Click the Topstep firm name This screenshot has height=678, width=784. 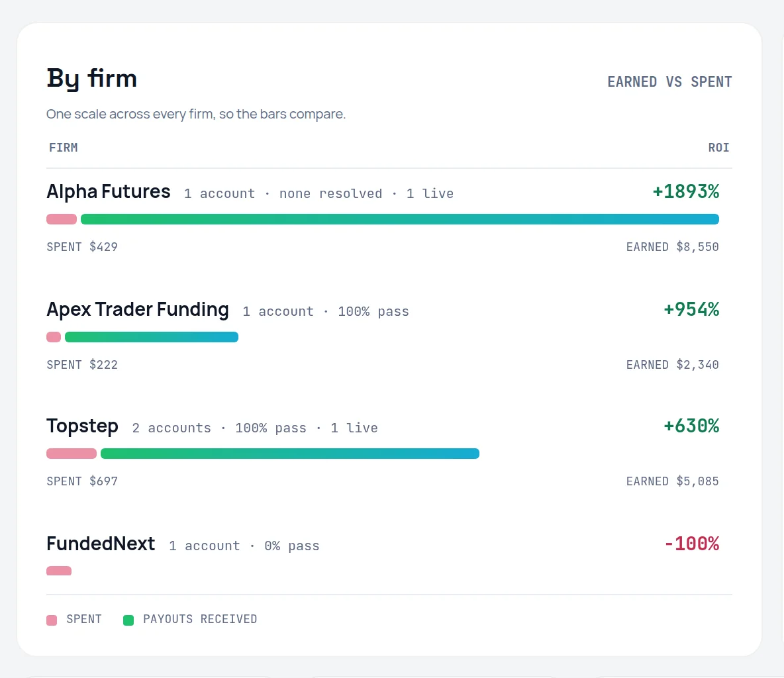[x=83, y=426]
